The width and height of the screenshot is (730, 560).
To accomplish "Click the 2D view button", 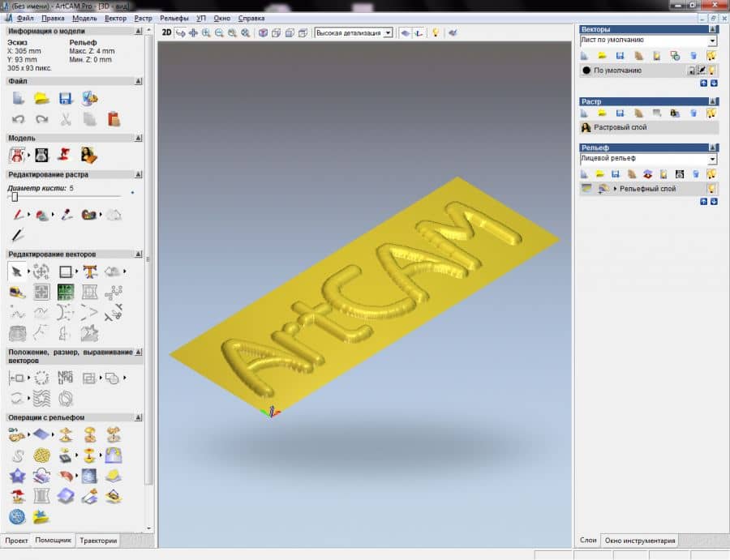I will 166,32.
